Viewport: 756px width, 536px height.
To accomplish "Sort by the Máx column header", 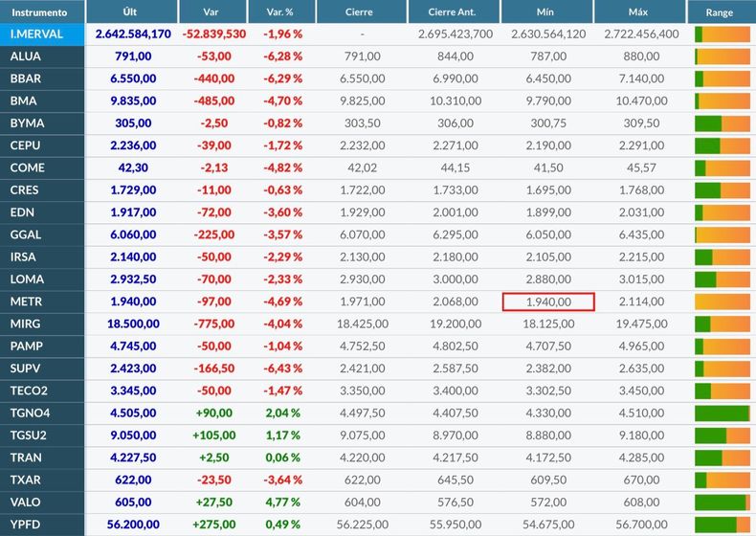I will tap(639, 12).
